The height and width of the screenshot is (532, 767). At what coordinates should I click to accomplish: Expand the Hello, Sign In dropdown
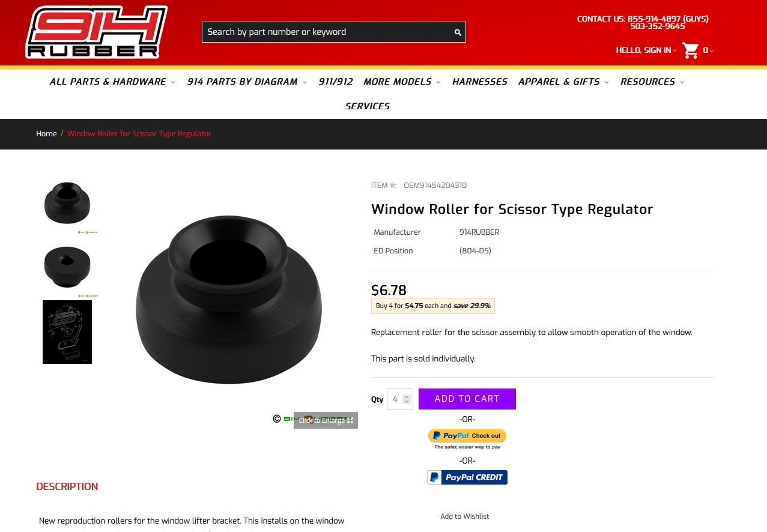pos(646,50)
